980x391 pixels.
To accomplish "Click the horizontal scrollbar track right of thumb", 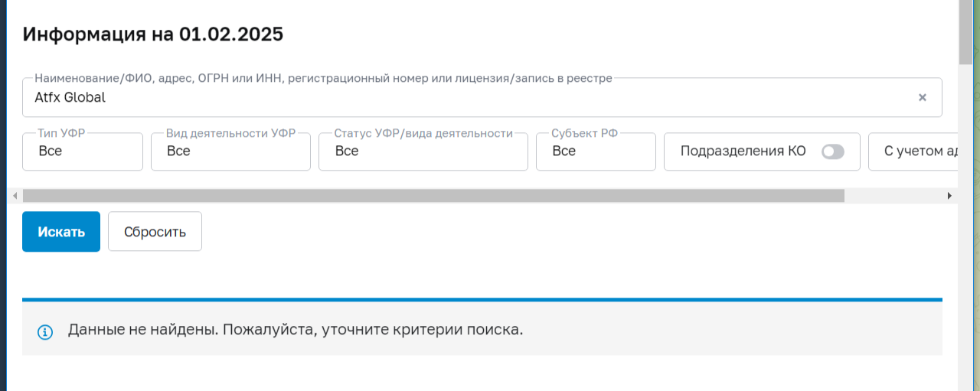I will (894, 196).
